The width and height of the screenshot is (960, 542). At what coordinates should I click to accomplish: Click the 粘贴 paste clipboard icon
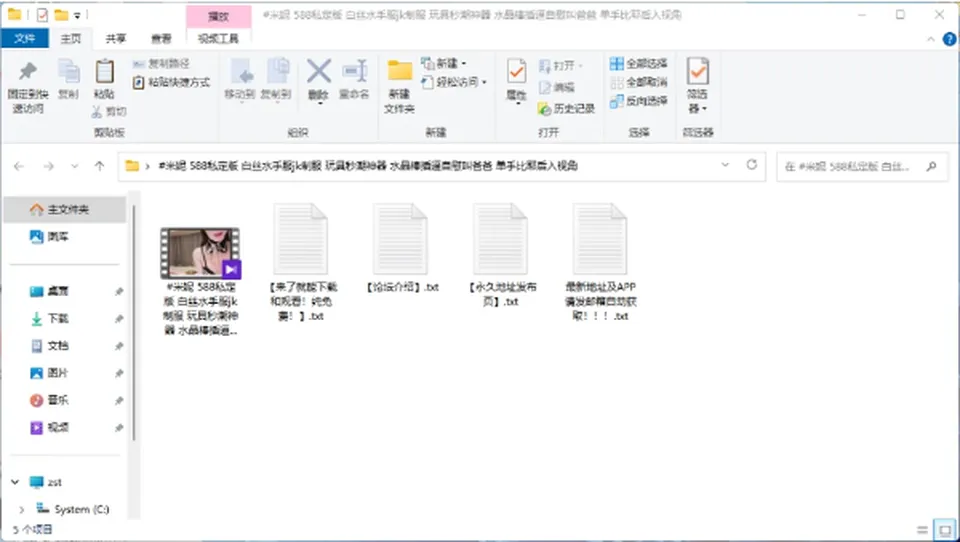coord(104,72)
